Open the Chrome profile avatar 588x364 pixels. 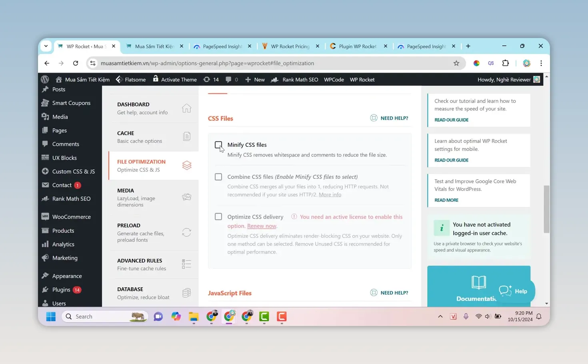click(x=527, y=63)
